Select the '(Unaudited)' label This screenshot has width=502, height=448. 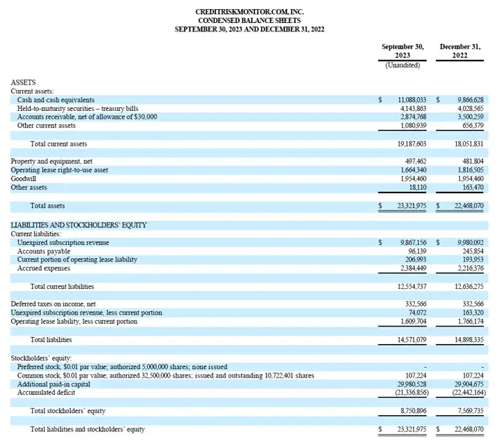(402, 66)
